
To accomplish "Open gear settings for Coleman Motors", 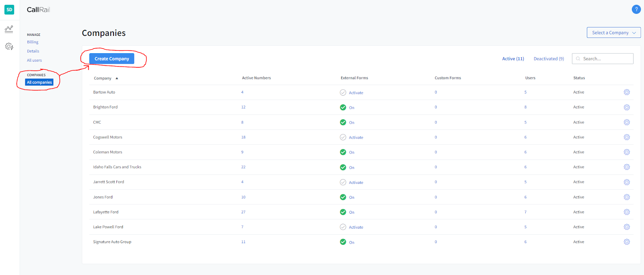I will point(627,152).
